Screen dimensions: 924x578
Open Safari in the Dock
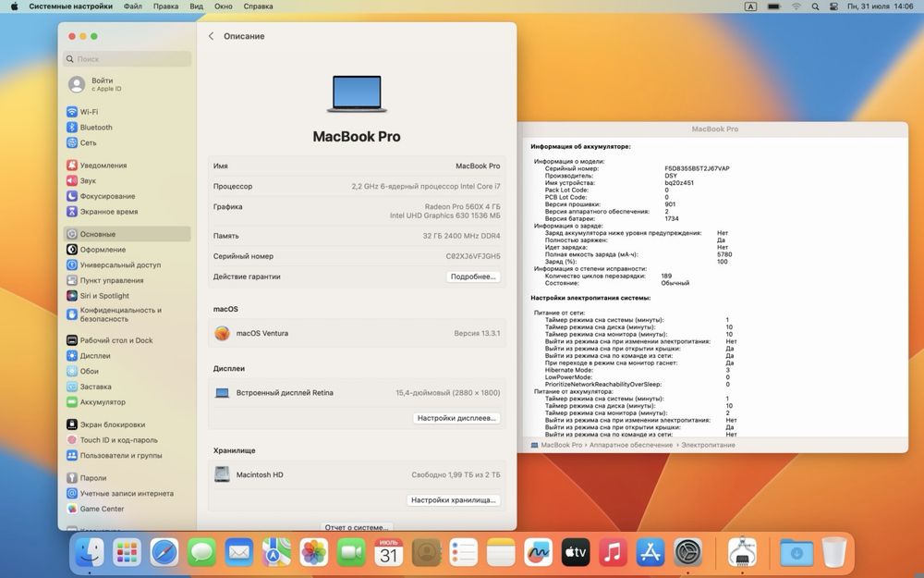[x=164, y=553]
